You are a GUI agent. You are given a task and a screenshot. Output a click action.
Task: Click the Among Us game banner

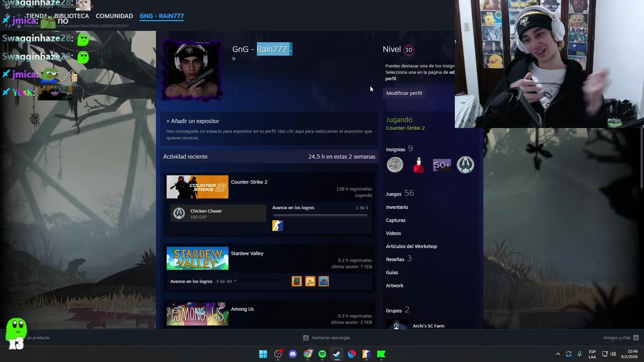click(197, 314)
